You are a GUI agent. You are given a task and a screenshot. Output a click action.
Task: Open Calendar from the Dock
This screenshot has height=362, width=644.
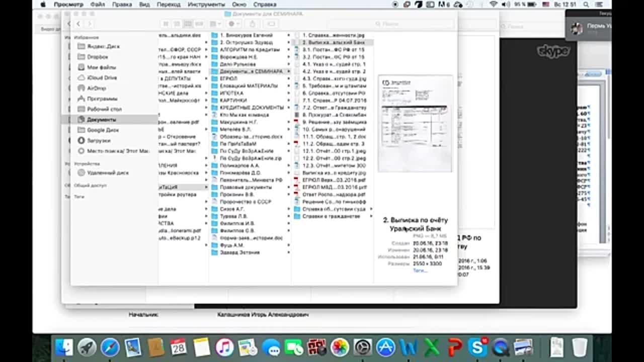click(x=179, y=347)
